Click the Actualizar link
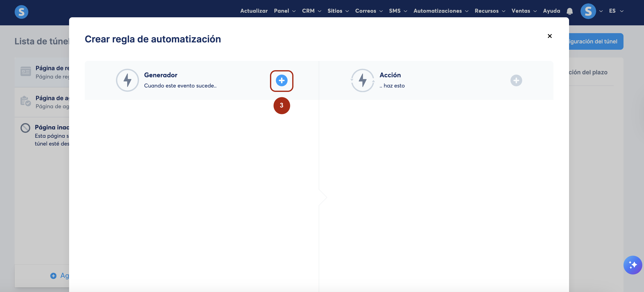Image resolution: width=644 pixels, height=292 pixels. pyautogui.click(x=254, y=11)
